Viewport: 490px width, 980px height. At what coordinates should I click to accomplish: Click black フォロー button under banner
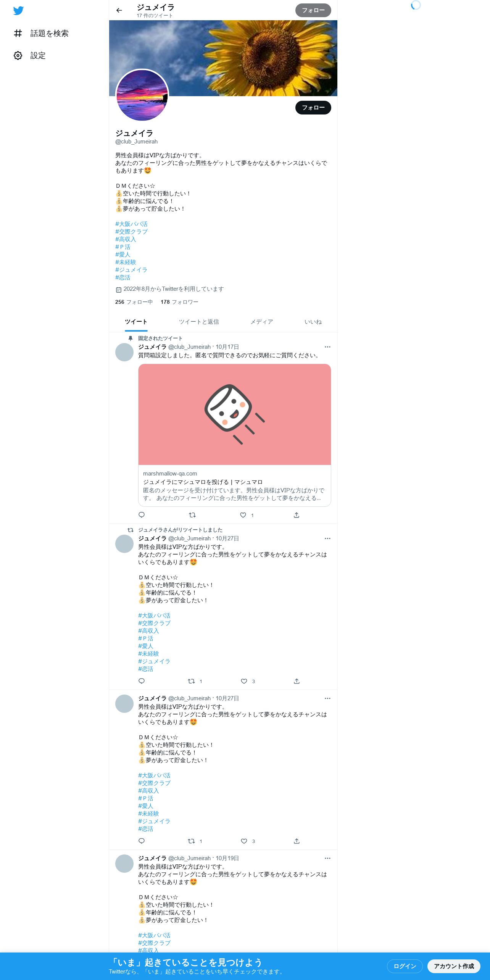click(313, 108)
